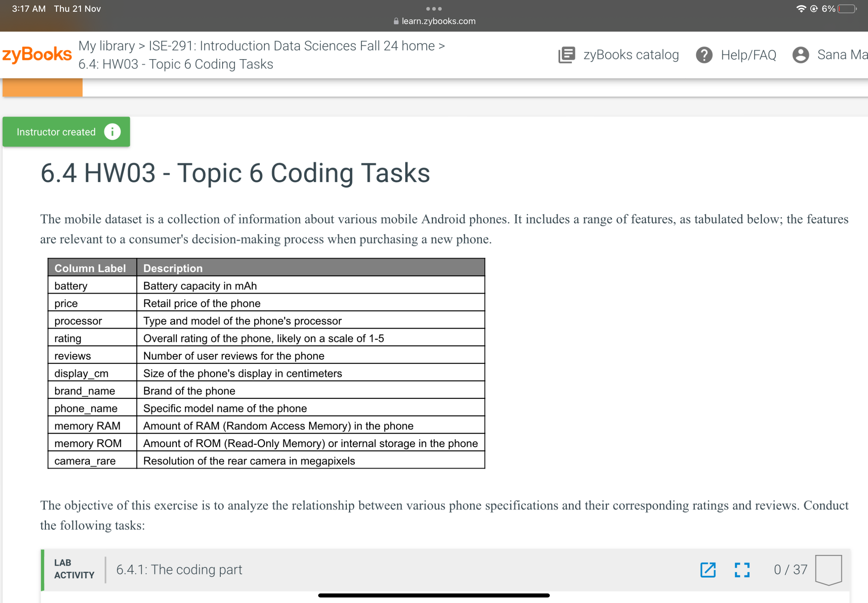Click the zyBooks home logo
868x603 pixels.
tap(37, 54)
